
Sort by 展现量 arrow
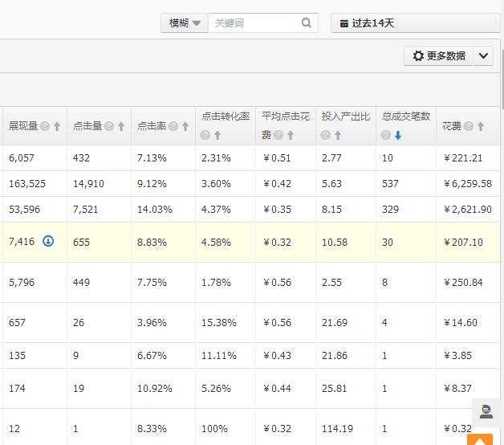[x=57, y=126]
